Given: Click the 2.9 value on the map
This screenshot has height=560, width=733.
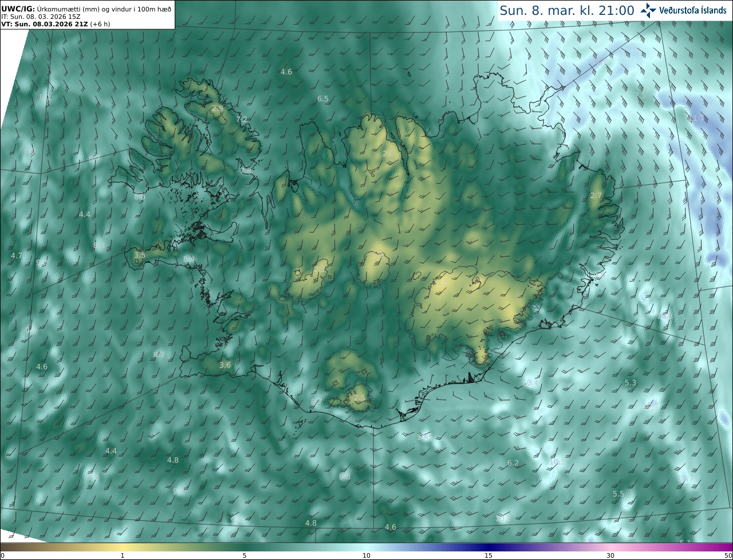Looking at the screenshot, I should tap(218, 108).
